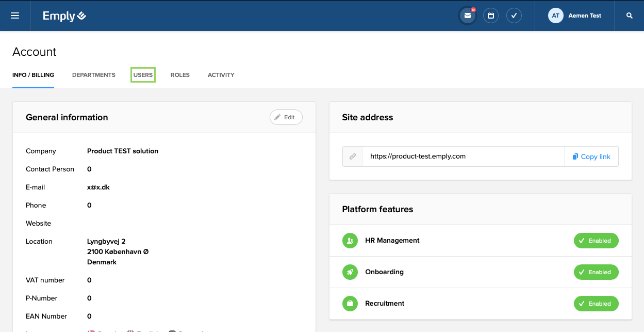Copy the site address link
The height and width of the screenshot is (332, 644).
click(x=591, y=156)
